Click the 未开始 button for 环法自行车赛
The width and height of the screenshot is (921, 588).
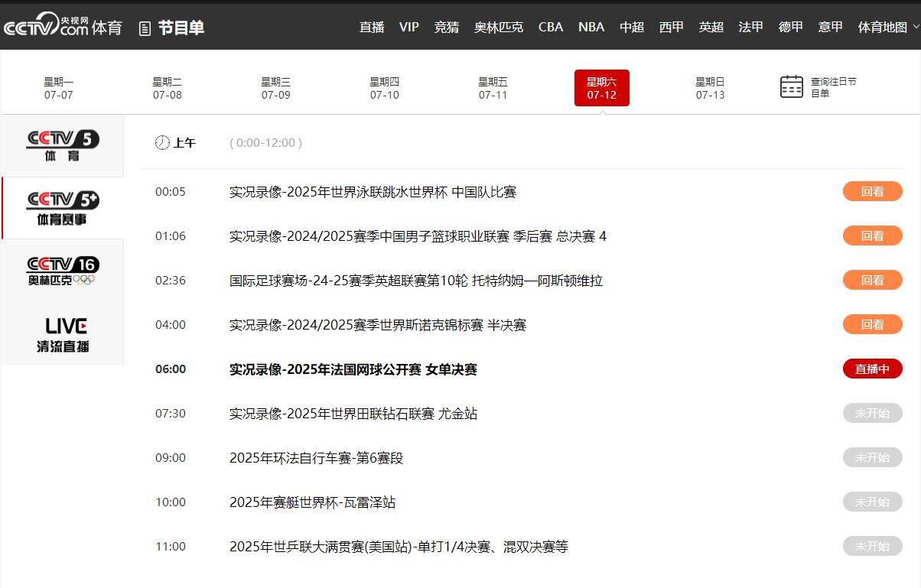click(x=872, y=457)
